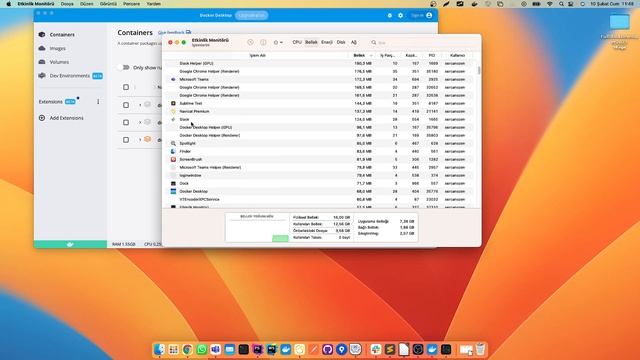Image resolution: width=640 pixels, height=360 pixels.
Task: Open Trash from the Dock
Action: [x=480, y=349]
